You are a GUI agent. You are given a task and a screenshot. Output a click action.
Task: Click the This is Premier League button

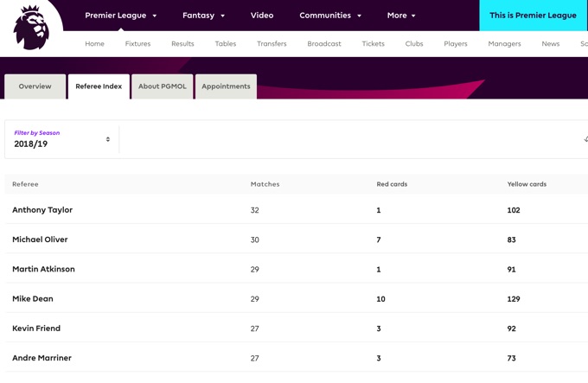[533, 16]
